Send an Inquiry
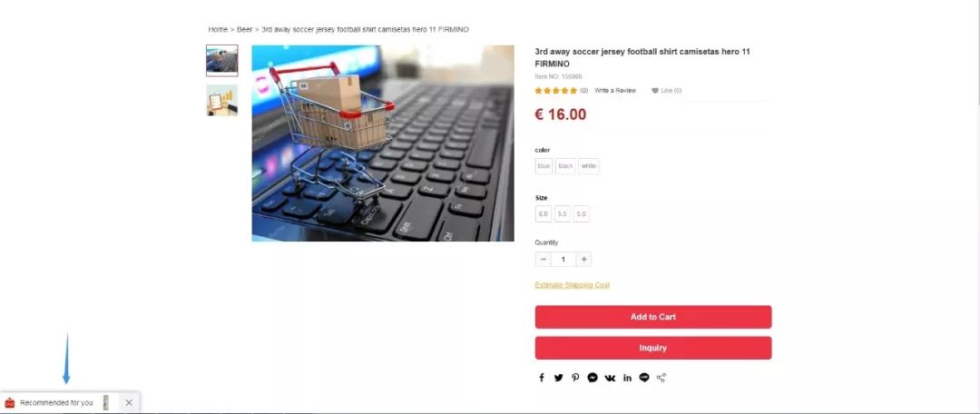Screen dimensions: 980x414 point(653,349)
